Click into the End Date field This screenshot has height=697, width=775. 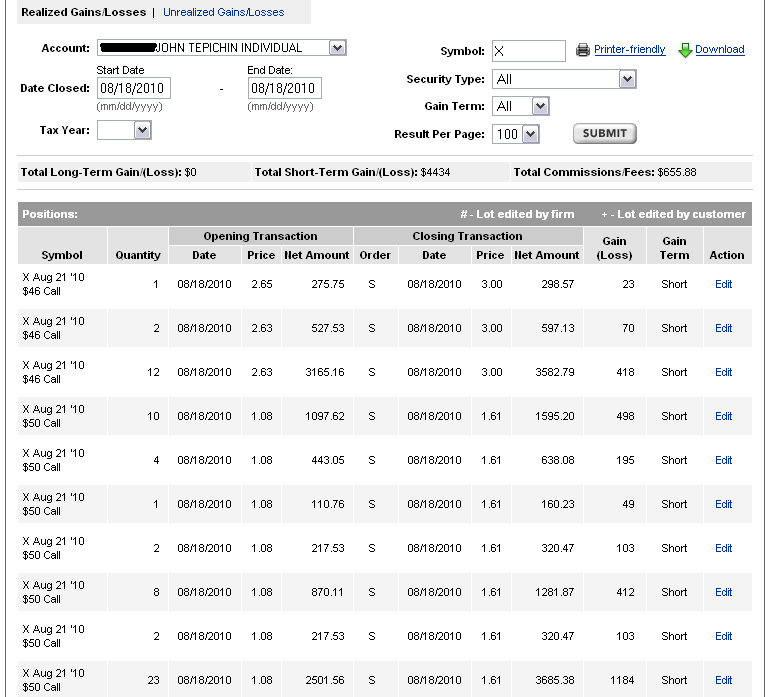283,88
